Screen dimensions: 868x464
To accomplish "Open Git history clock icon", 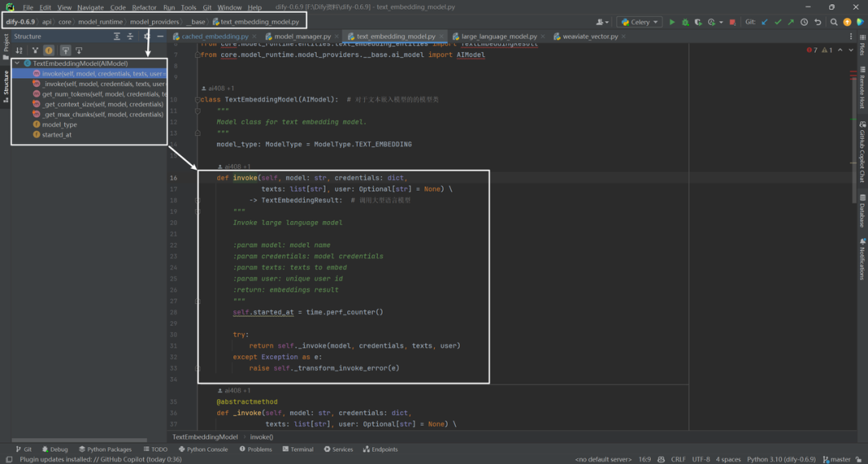I will 804,23.
